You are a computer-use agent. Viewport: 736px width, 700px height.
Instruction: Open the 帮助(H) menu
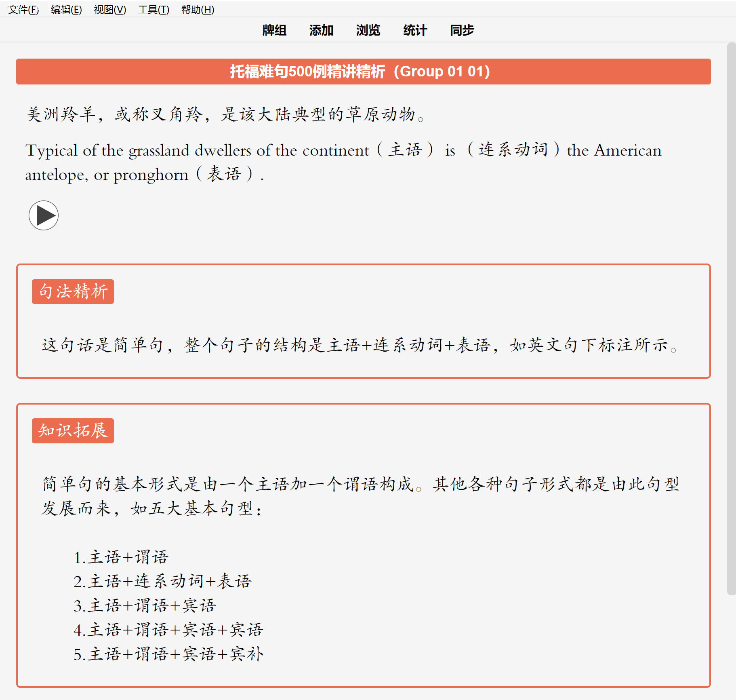point(198,10)
